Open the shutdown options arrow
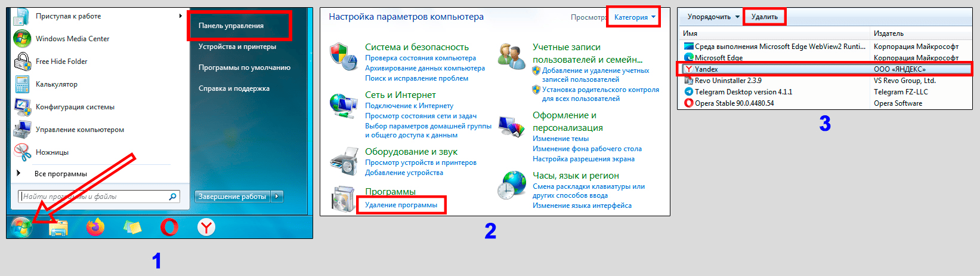Viewport: 980px width, 276px height. 277,196
